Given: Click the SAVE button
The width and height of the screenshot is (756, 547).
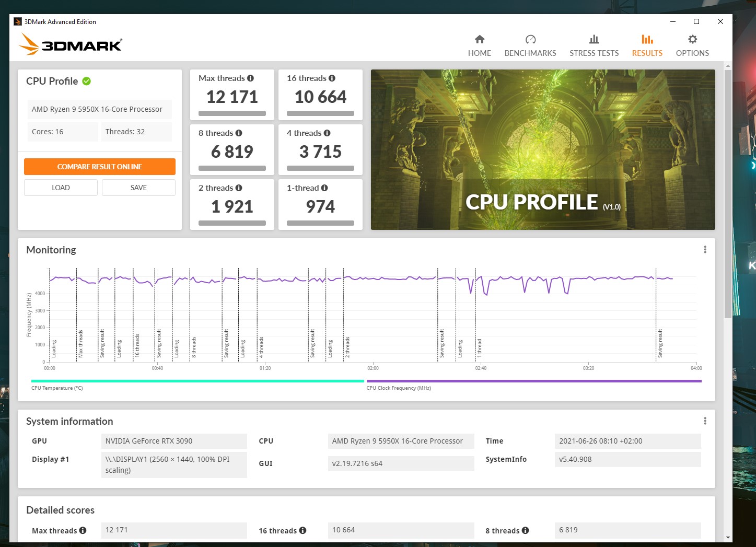Looking at the screenshot, I should tap(138, 188).
